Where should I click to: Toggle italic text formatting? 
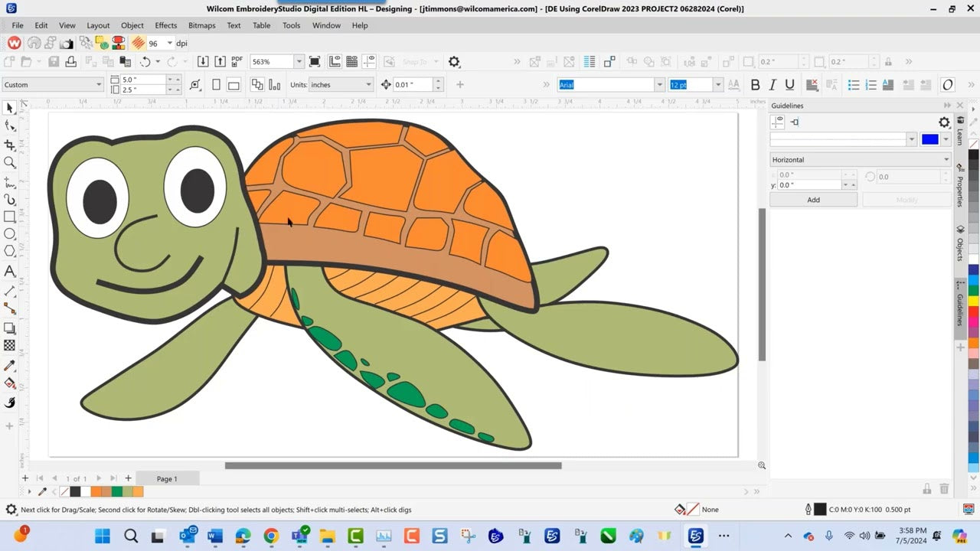pyautogui.click(x=773, y=84)
